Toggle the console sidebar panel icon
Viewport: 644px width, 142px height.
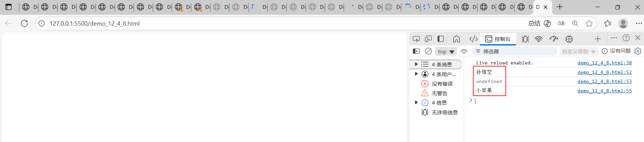coord(416,51)
